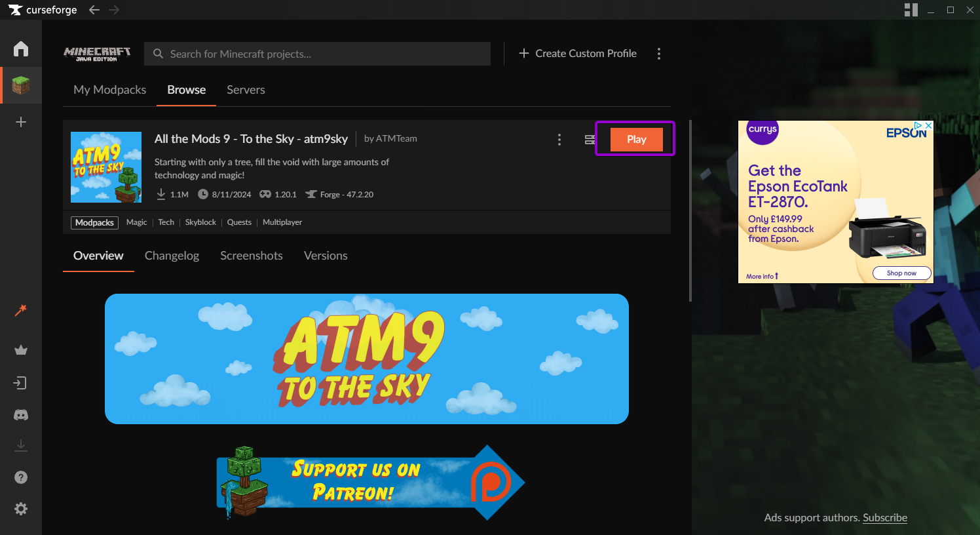The image size is (980, 535).
Task: Open the Discord icon in sidebar
Action: 21,415
